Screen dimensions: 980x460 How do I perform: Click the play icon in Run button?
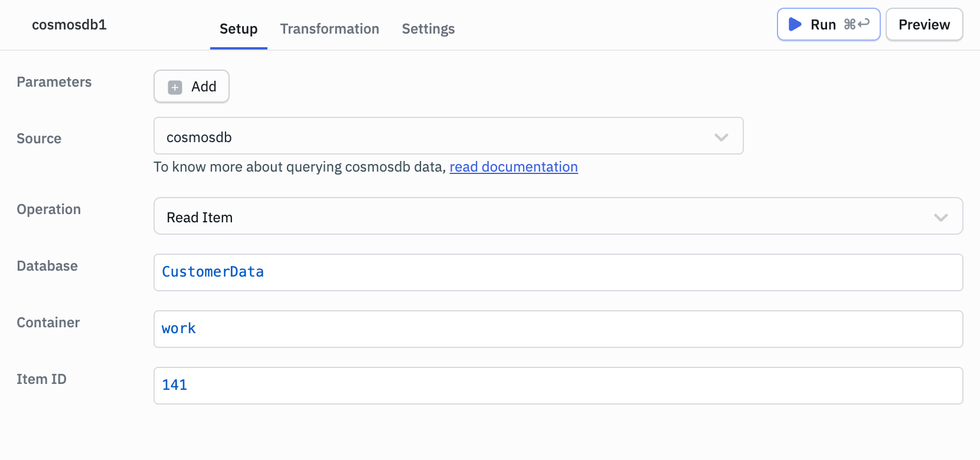click(795, 24)
